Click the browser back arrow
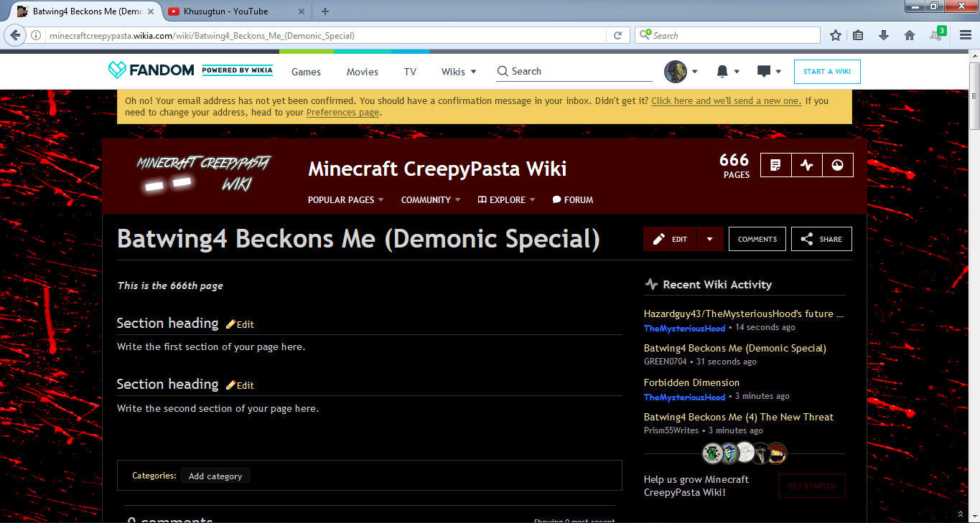Image resolution: width=980 pixels, height=523 pixels. click(14, 35)
